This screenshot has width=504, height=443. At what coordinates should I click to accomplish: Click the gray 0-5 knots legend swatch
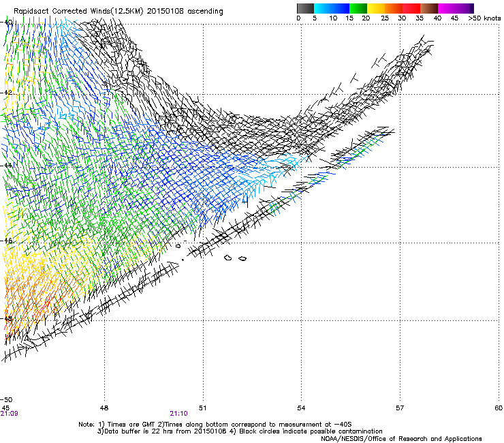coord(305,8)
